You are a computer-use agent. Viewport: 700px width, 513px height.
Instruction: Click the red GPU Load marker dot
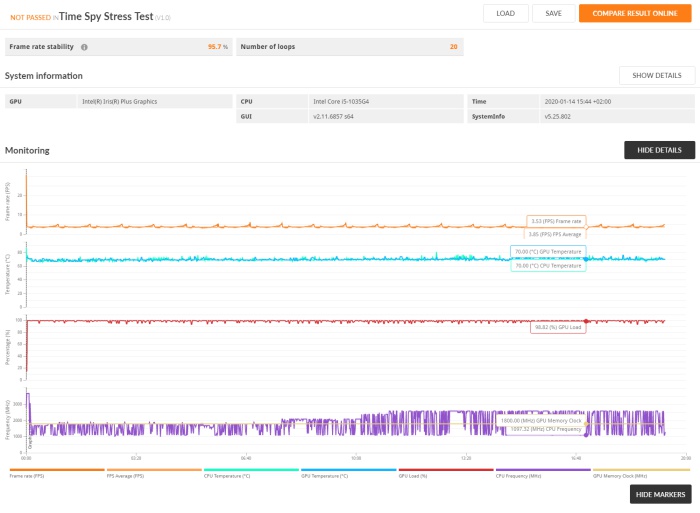[x=586, y=321]
